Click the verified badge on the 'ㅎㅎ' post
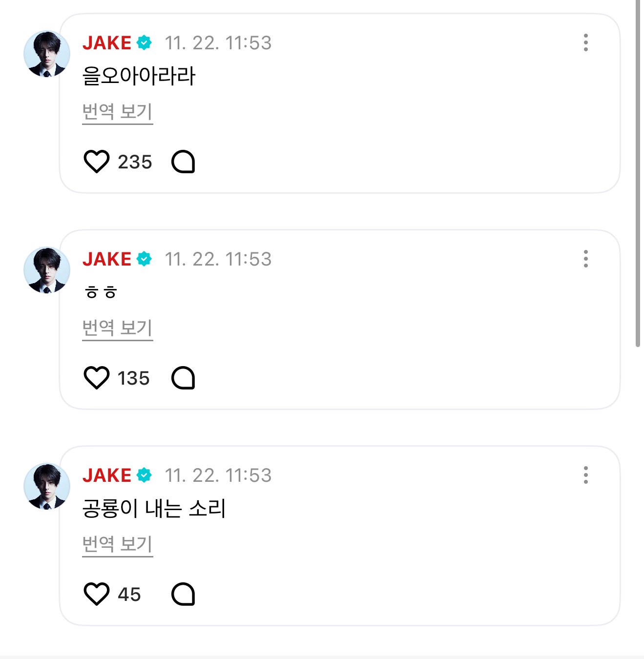 click(144, 259)
